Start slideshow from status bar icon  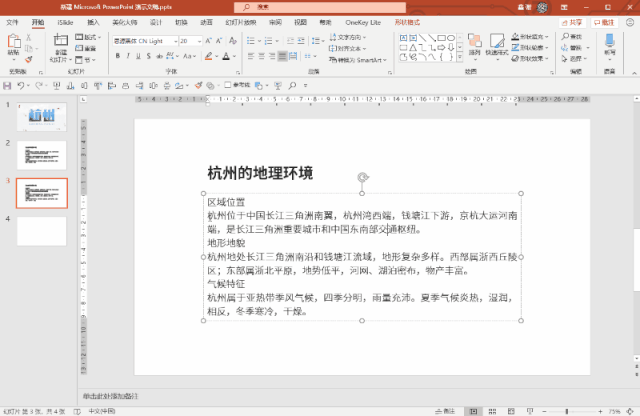pyautogui.click(x=530, y=411)
